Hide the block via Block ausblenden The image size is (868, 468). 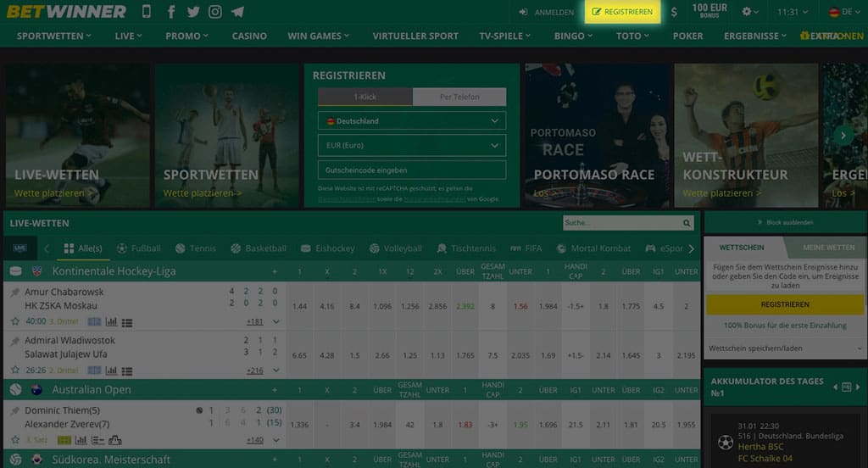coord(785,222)
